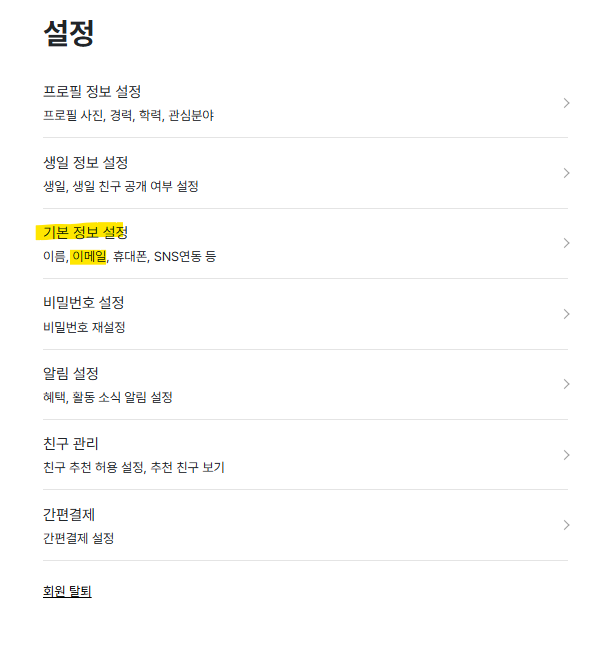Expand 친구 관리 with the right arrow
Image resolution: width=602 pixels, height=647 pixels.
tap(566, 454)
